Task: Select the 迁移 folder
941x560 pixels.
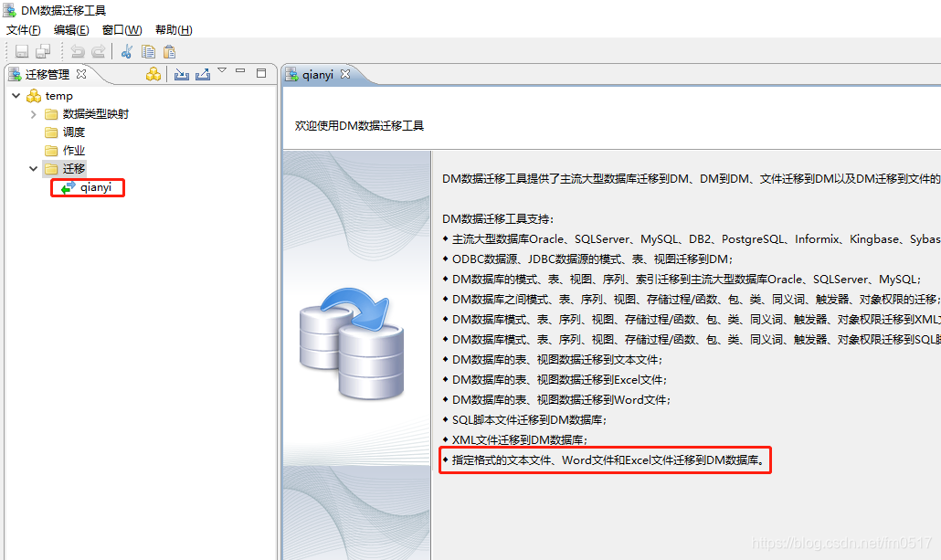Action: pos(74,169)
